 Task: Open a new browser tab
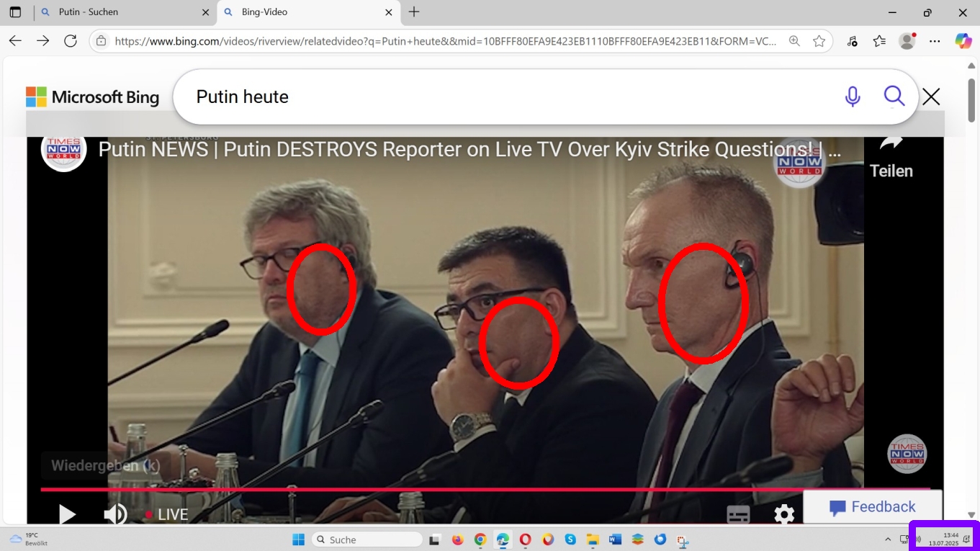click(414, 12)
